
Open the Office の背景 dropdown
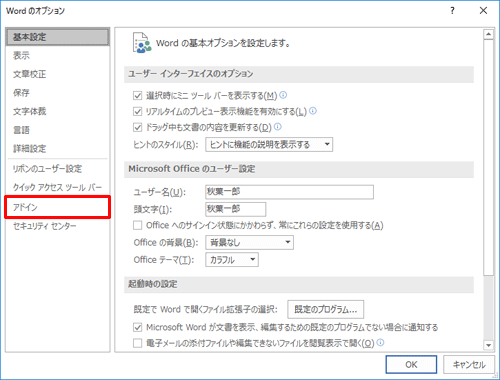tap(249, 242)
